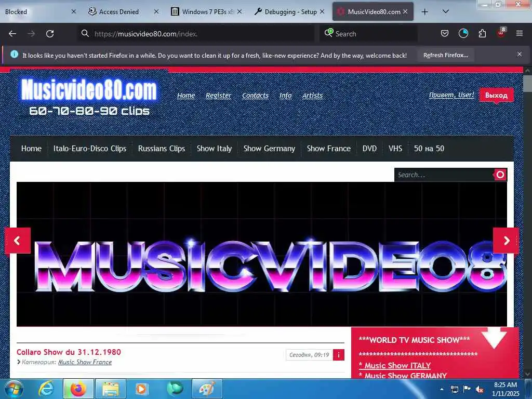Click the Action Center flag tray icon

click(x=467, y=389)
